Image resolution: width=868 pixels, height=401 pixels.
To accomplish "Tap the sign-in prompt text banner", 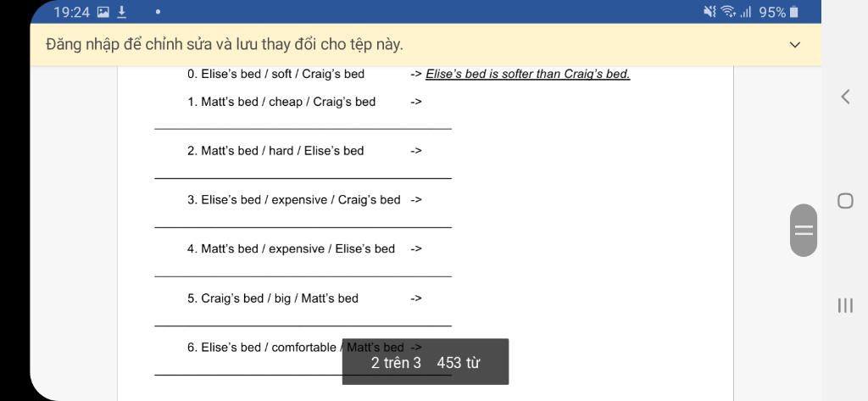I will click(225, 45).
